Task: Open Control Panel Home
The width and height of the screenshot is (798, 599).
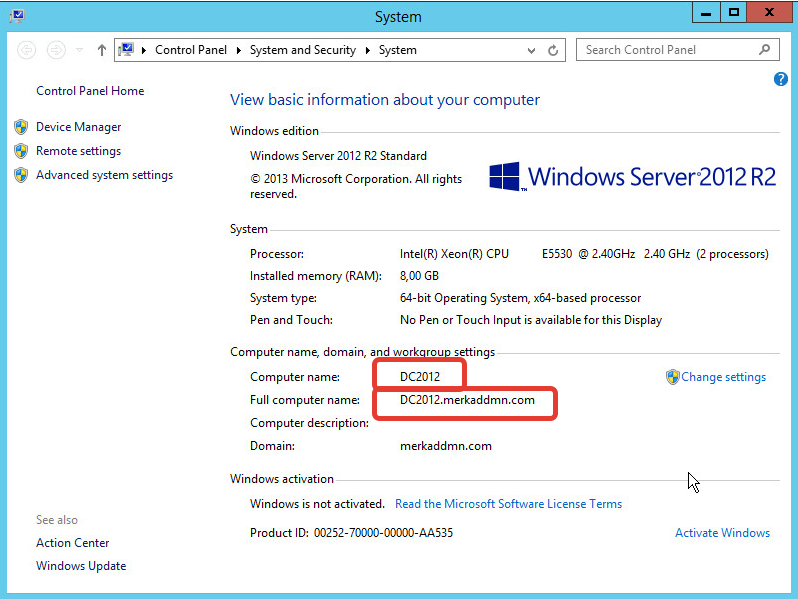Action: click(90, 91)
